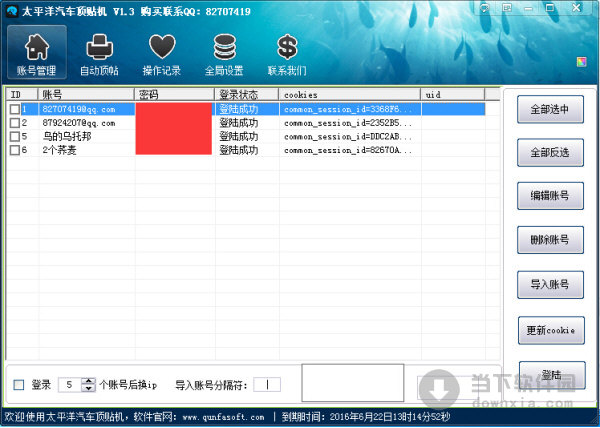Minimize the window
Image resolution: width=600 pixels, height=428 pixels.
coord(529,8)
